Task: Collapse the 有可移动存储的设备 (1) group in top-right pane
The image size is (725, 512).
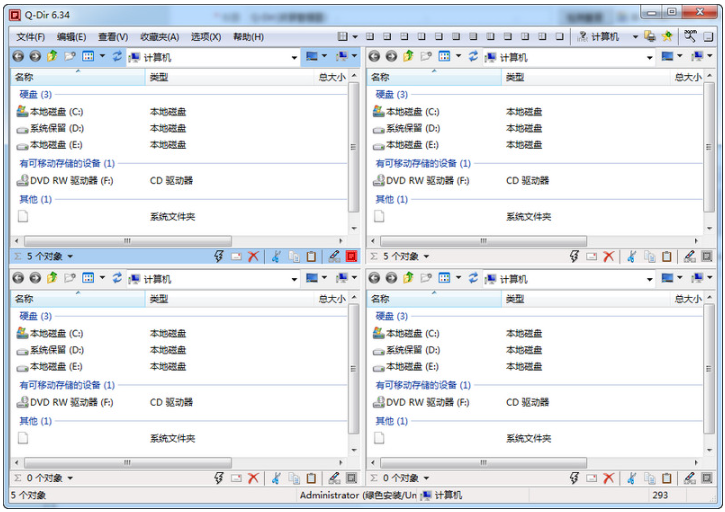Action: tap(423, 164)
